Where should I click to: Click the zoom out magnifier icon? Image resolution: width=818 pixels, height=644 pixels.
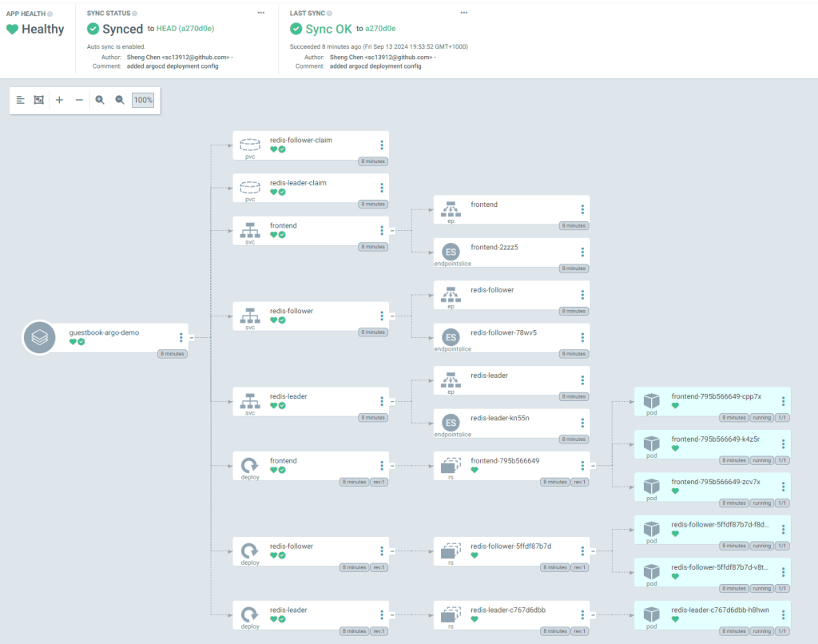(x=120, y=101)
